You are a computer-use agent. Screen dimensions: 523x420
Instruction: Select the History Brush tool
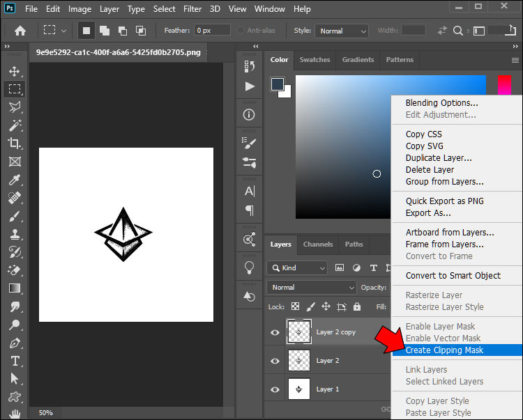(x=15, y=252)
